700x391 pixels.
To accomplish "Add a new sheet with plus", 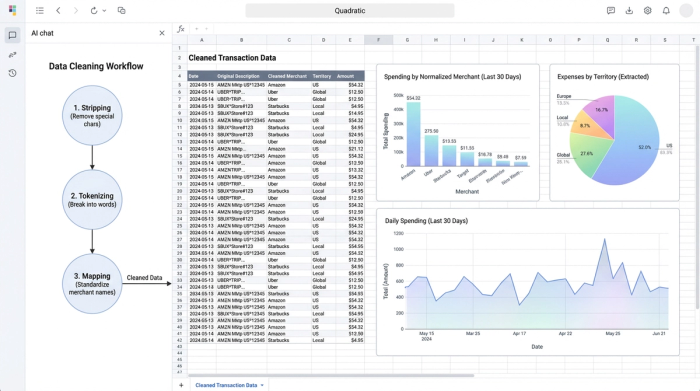I will pos(181,385).
